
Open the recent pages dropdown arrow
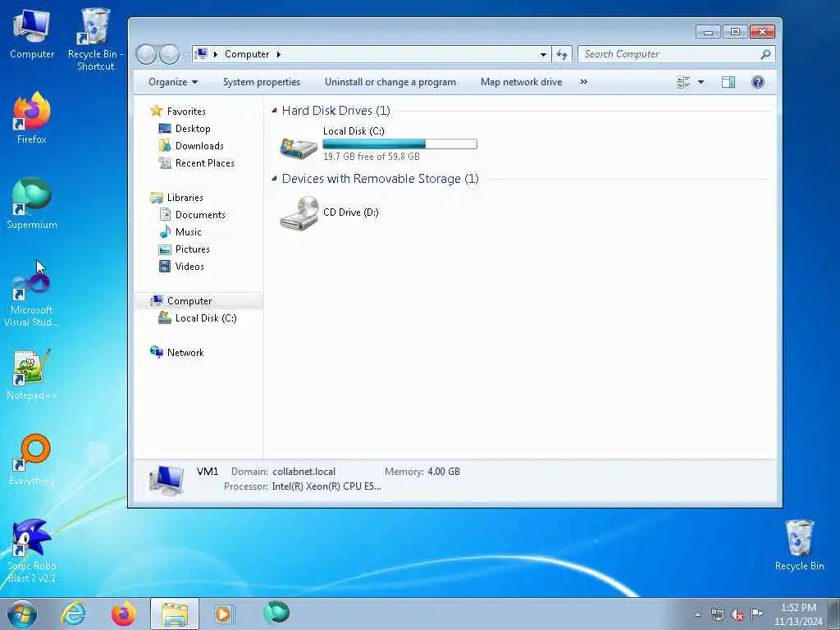pyautogui.click(x=185, y=54)
